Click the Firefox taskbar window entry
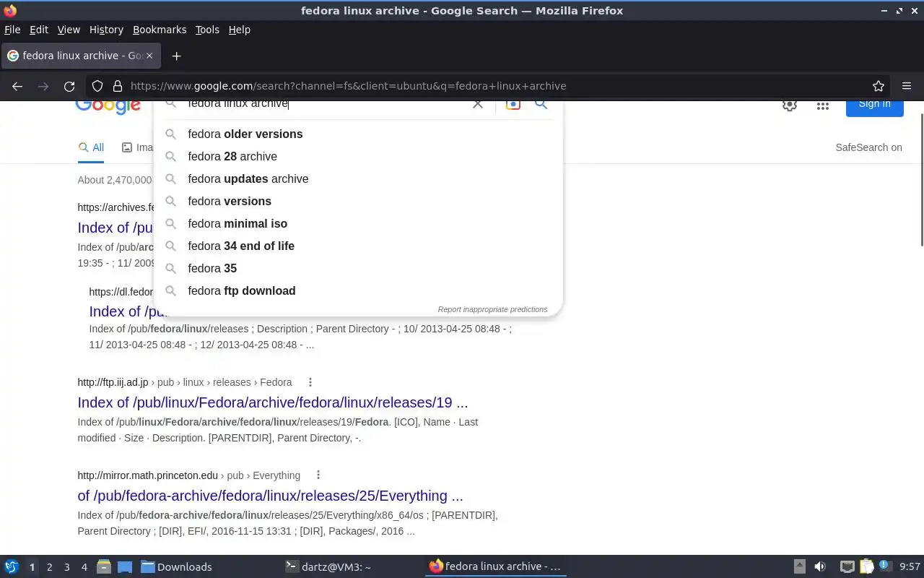924x578 pixels. pos(495,566)
